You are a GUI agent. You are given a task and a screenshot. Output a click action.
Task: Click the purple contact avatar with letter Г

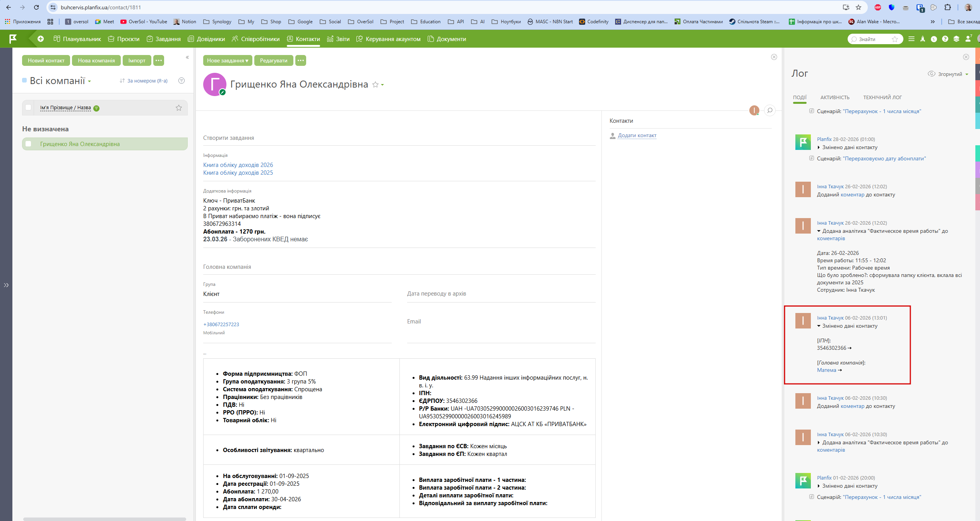pos(214,84)
